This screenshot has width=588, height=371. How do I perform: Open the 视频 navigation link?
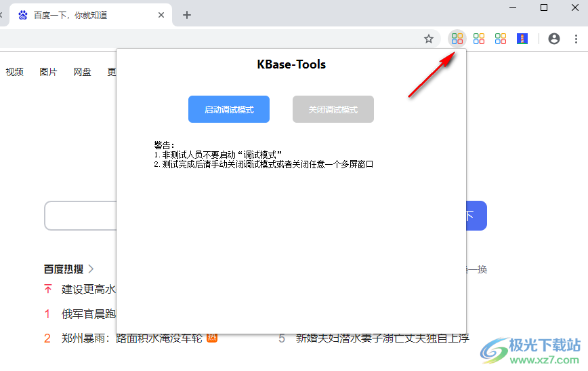(x=15, y=72)
